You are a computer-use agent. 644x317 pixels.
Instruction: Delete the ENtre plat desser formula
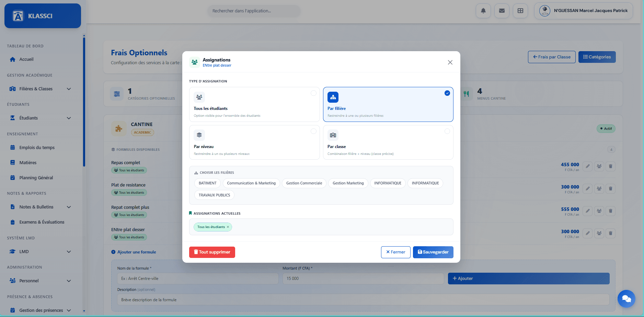click(610, 233)
